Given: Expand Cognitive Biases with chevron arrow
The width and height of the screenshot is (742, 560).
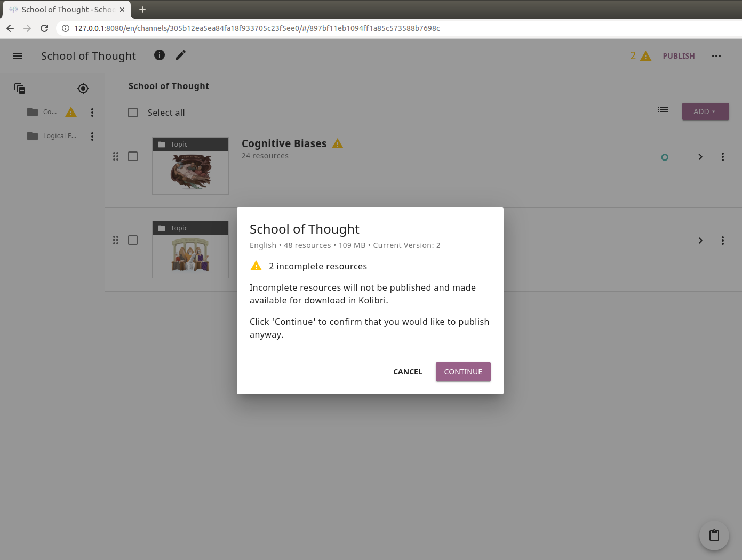Looking at the screenshot, I should point(700,157).
